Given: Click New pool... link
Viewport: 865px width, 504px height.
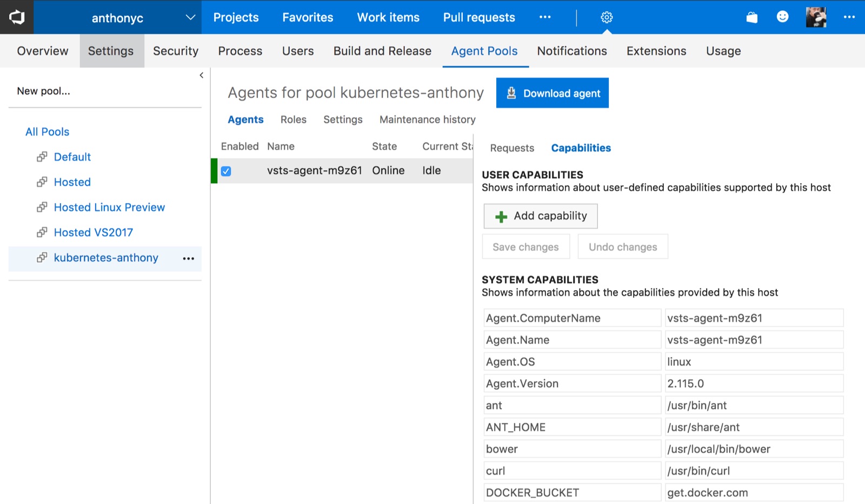Looking at the screenshot, I should [x=43, y=91].
